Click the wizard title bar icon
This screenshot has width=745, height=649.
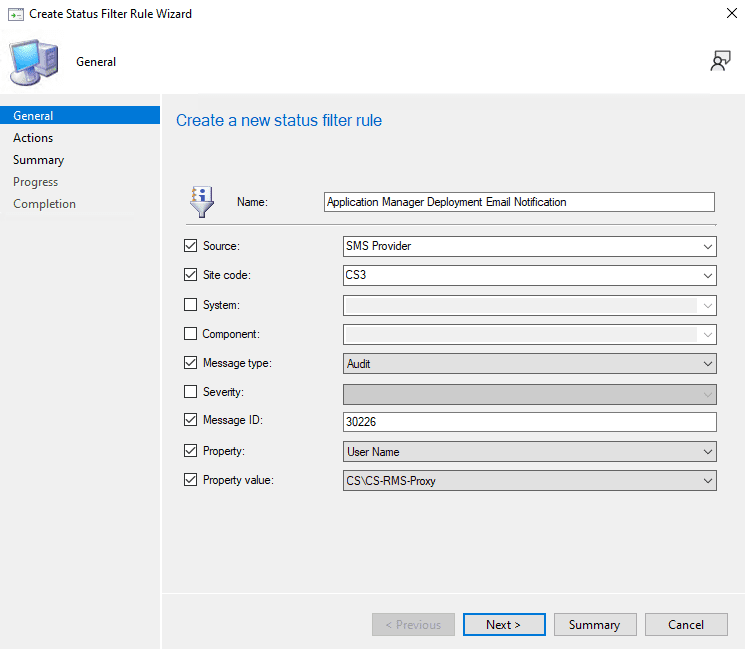(x=15, y=14)
